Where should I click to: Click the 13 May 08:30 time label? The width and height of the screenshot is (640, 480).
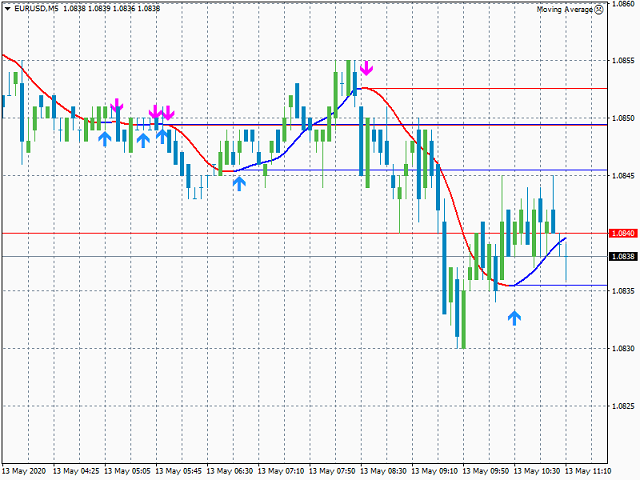coord(383,471)
